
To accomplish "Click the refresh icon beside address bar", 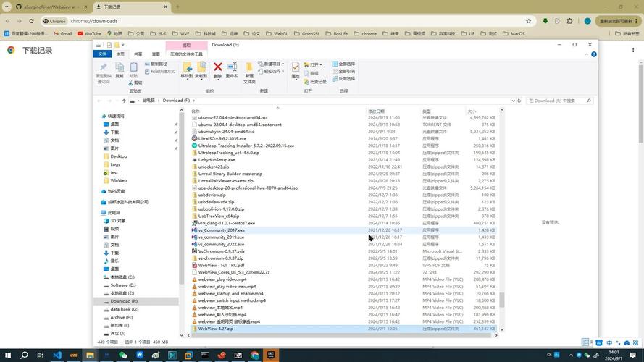I will point(517,101).
